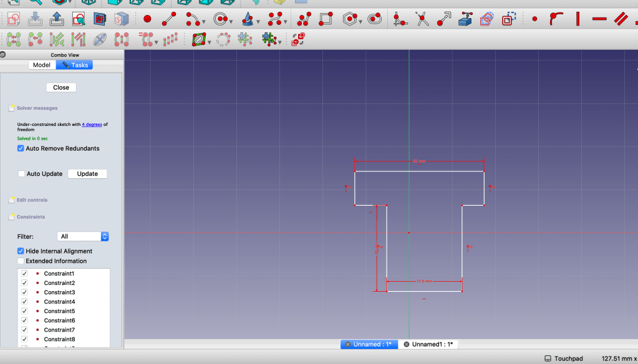Expand the Create Polygon dropdown arrow
Viewport: 638px width, 364px height.
pos(361,22)
